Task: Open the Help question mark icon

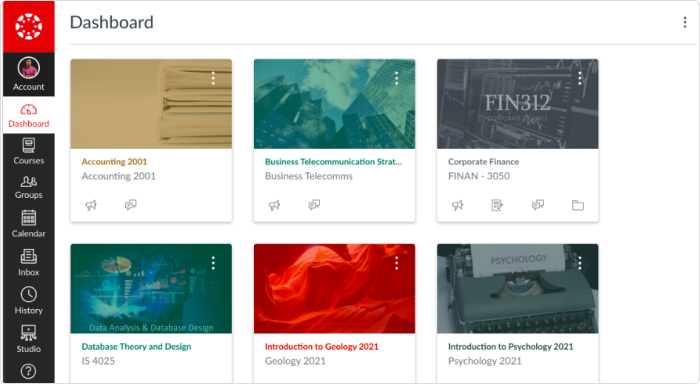Action: [x=29, y=371]
